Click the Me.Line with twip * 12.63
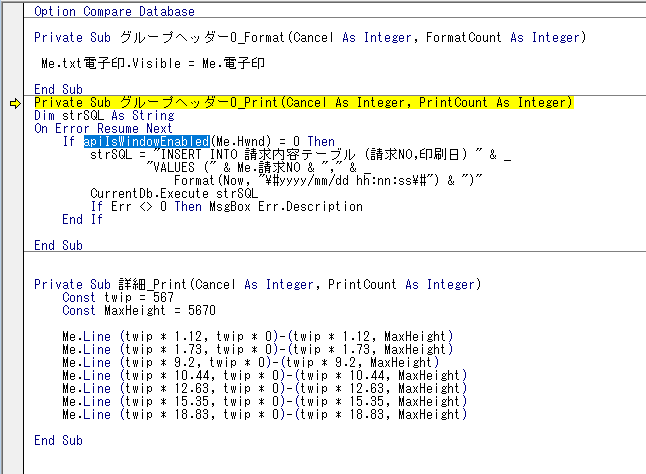 (x=264, y=388)
